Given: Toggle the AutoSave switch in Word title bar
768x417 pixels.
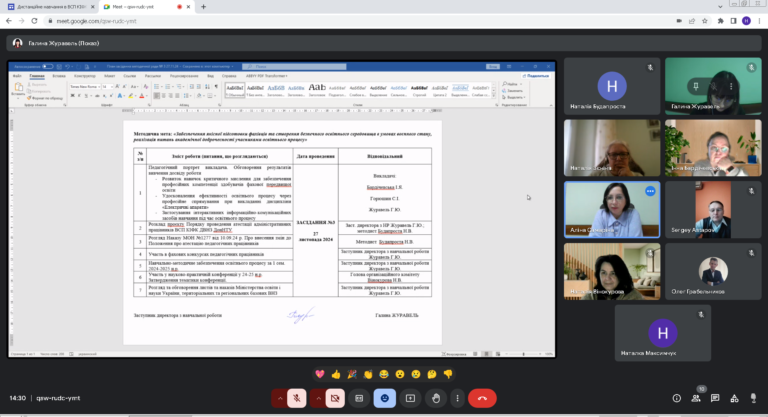Looking at the screenshot, I should (48, 66).
